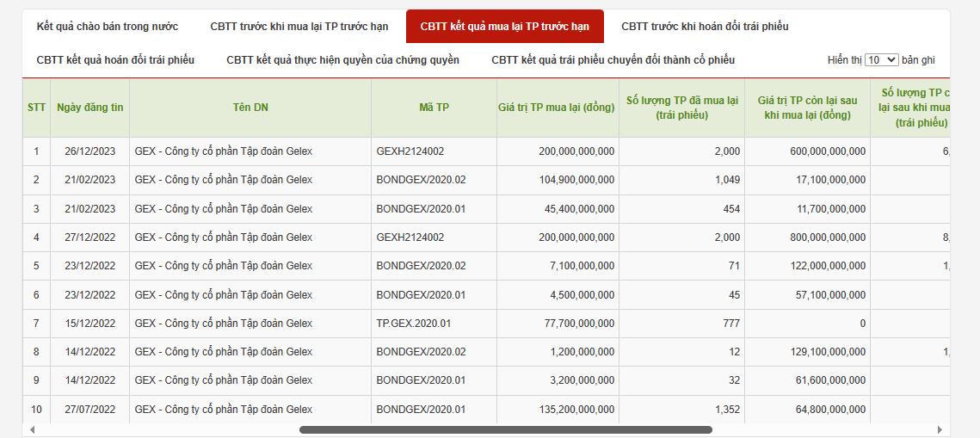Image resolution: width=980 pixels, height=438 pixels.
Task: Switch to 'trái phiếu chuyển đổi thành cổ phiếu' tab
Action: click(x=613, y=60)
